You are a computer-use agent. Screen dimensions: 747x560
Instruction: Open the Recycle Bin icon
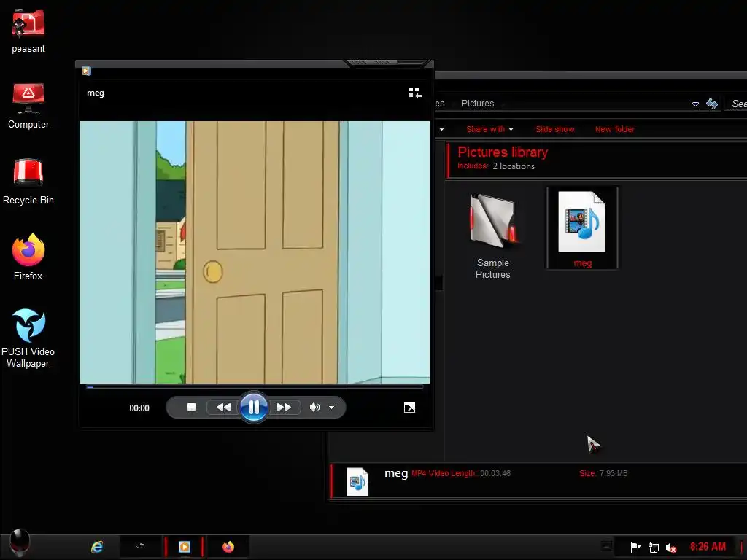tap(28, 182)
